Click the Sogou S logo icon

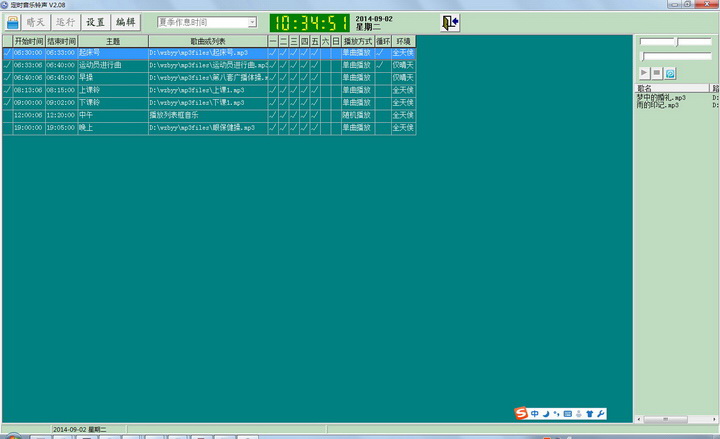(x=521, y=413)
